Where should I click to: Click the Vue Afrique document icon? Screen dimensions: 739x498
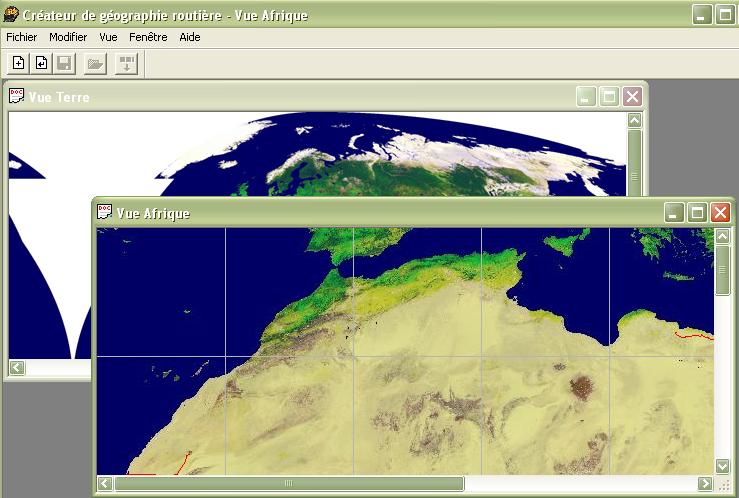105,212
